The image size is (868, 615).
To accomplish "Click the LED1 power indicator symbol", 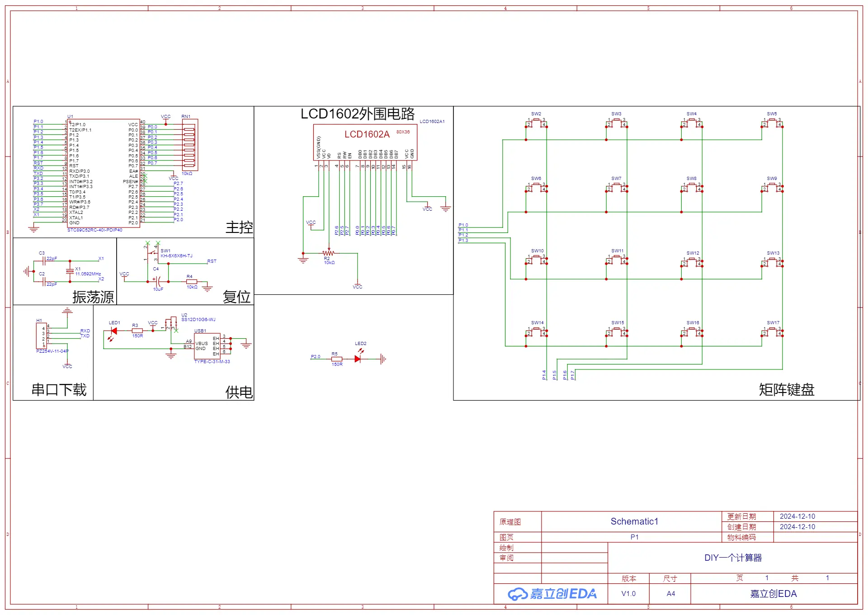I will coord(113,331).
